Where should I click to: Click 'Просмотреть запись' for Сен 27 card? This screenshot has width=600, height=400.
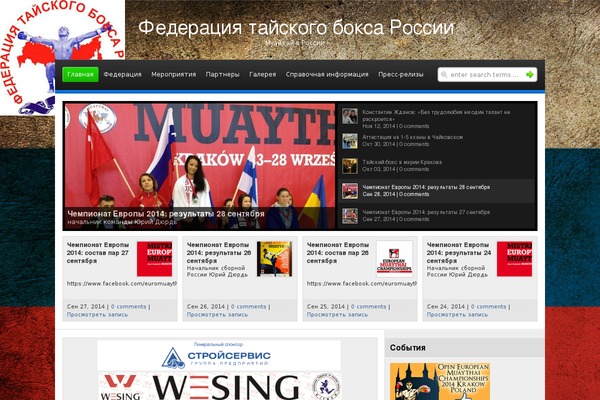coord(97,315)
